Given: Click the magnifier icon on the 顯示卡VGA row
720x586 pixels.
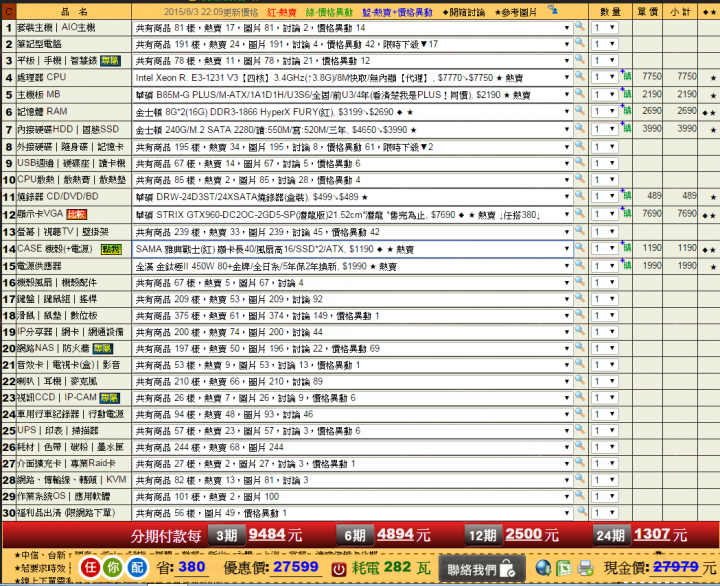Looking at the screenshot, I should click(580, 214).
